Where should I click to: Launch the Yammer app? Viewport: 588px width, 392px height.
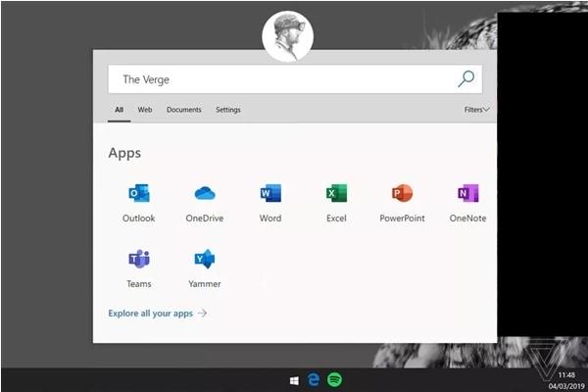coord(204,260)
